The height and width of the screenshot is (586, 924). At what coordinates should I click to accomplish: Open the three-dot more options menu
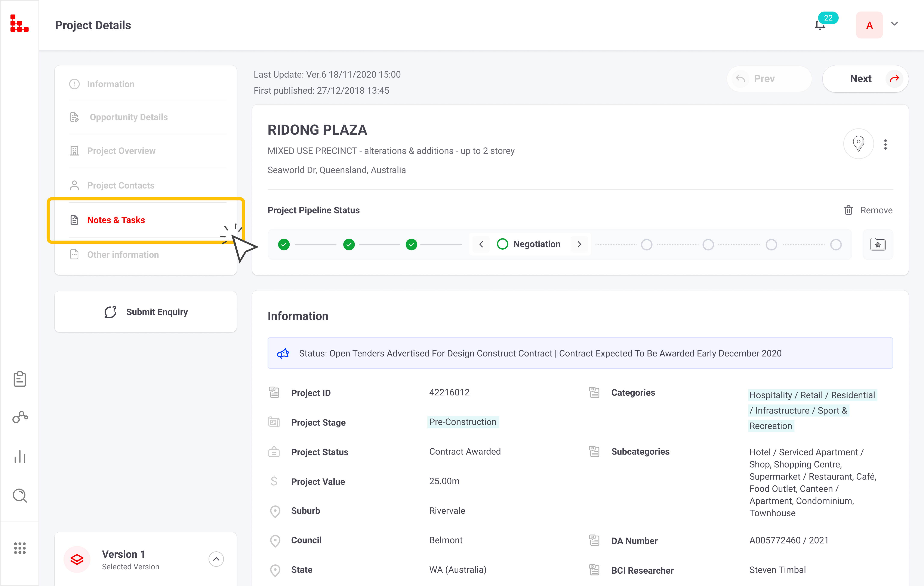[885, 144]
